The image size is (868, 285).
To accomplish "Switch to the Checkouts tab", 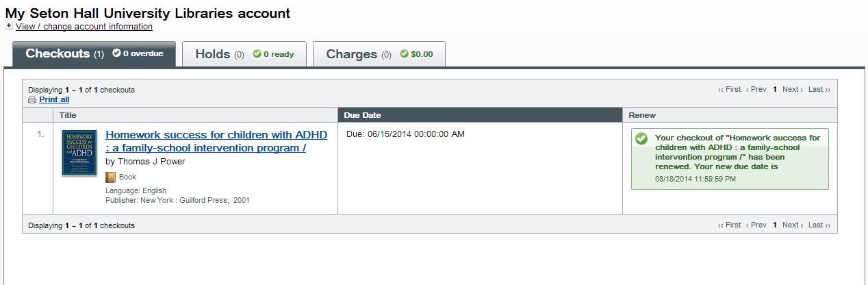I will (94, 54).
